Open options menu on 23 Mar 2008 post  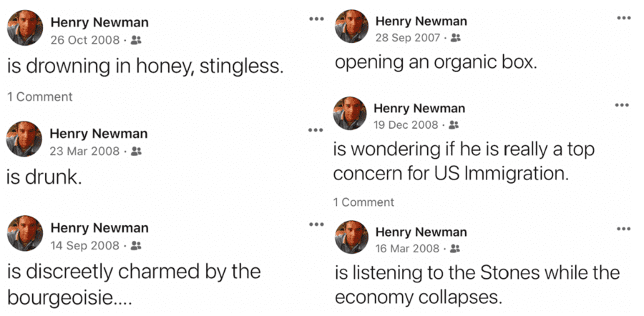315,130
